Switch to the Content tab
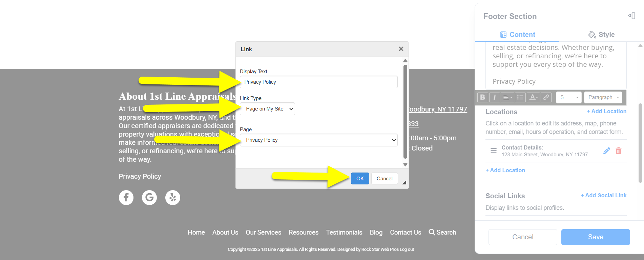 coord(517,35)
